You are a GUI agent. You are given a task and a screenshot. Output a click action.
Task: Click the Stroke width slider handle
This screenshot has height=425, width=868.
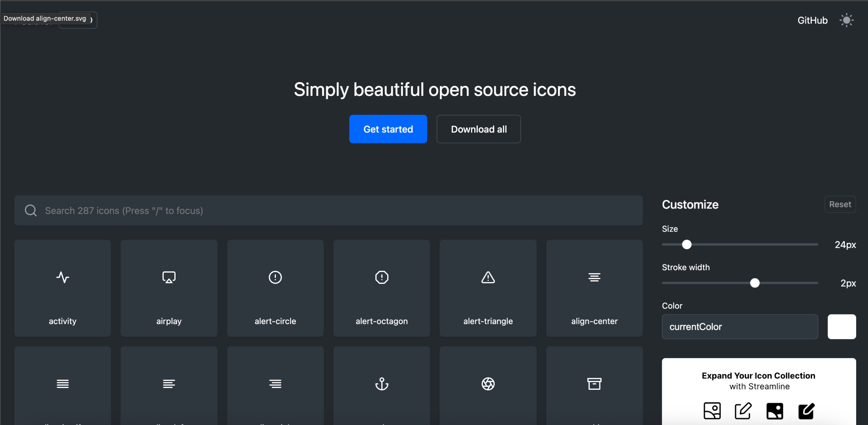pos(755,283)
